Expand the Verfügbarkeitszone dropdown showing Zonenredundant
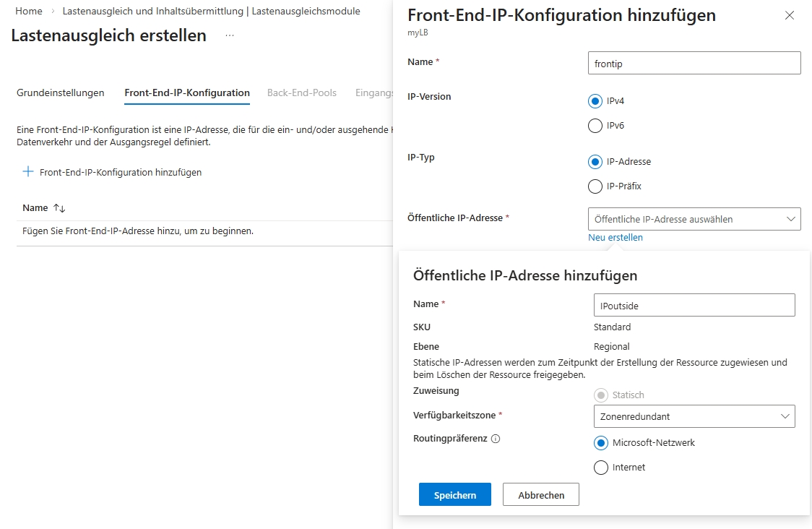Viewport: 812px width, 529px height. coord(694,416)
